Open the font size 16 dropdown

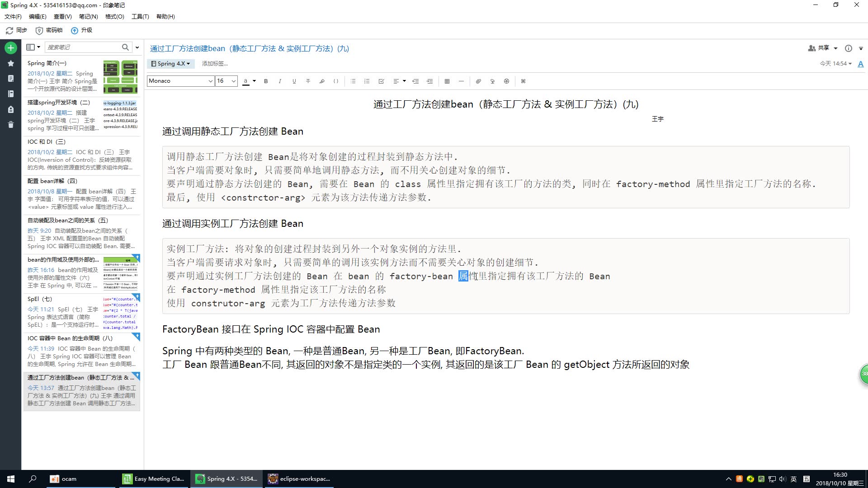coord(226,81)
